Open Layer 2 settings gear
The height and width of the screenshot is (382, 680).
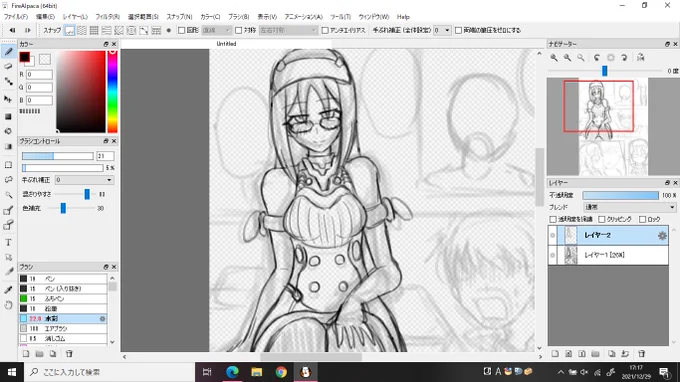point(662,235)
